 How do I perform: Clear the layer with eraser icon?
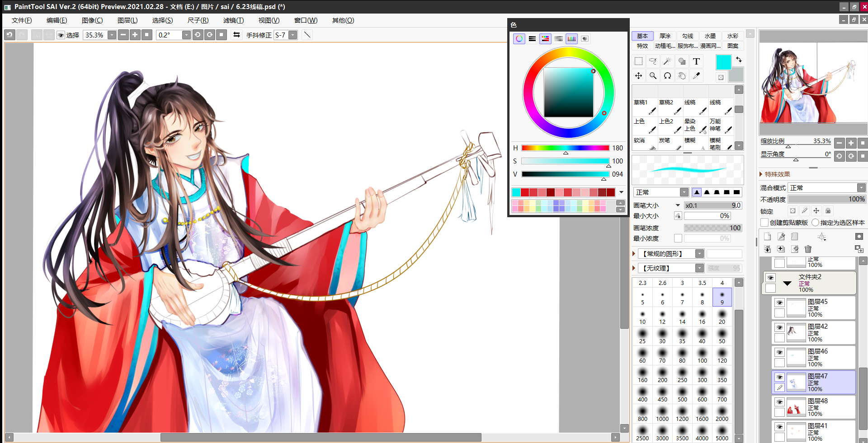(x=795, y=249)
